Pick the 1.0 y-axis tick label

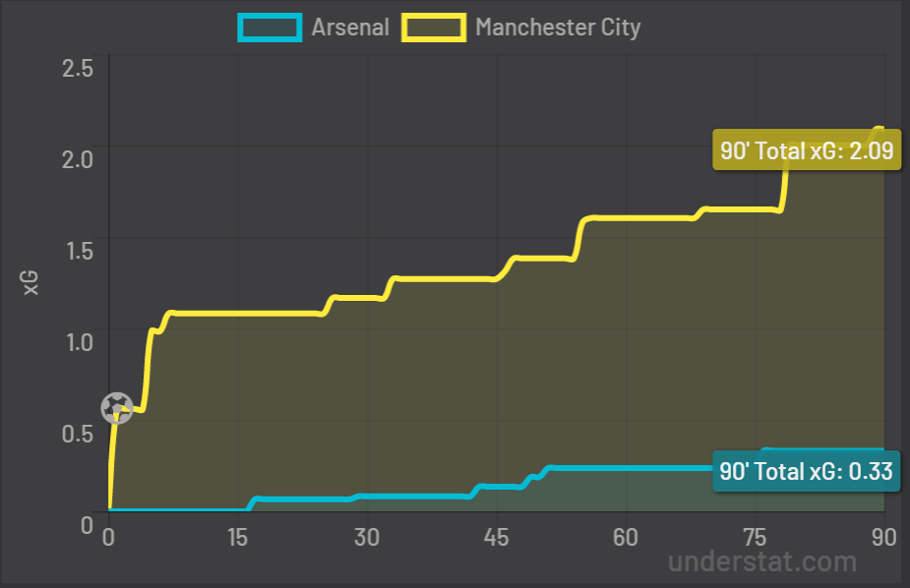pos(78,342)
